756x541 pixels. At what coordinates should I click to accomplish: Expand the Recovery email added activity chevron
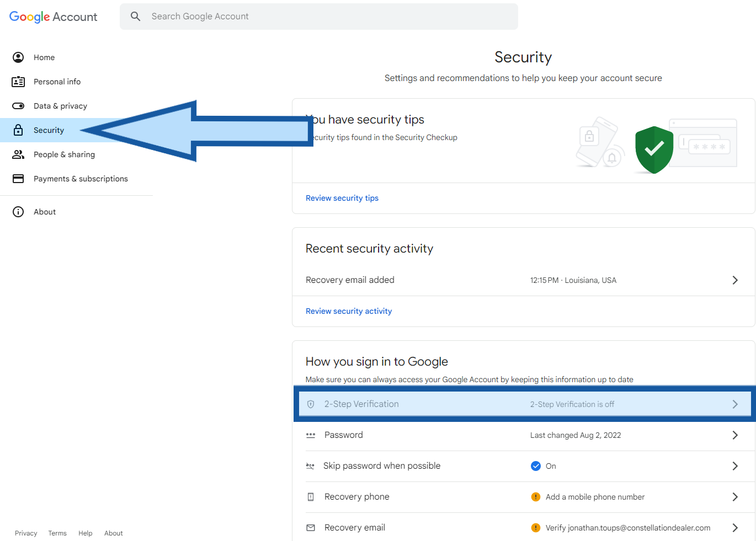[x=734, y=280]
